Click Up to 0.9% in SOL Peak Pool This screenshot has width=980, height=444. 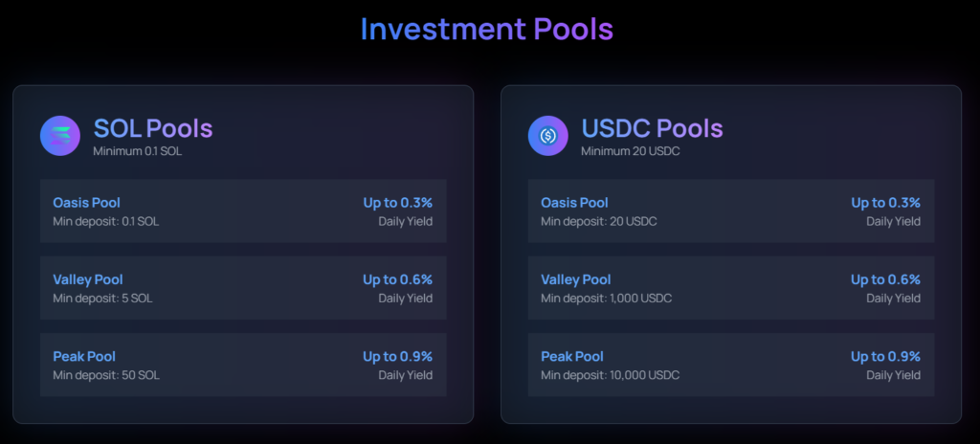397,356
